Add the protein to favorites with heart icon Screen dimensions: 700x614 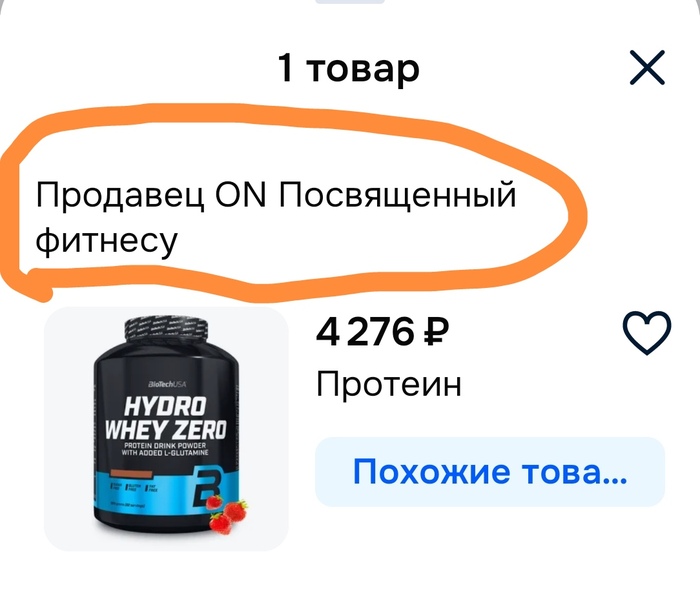point(646,333)
